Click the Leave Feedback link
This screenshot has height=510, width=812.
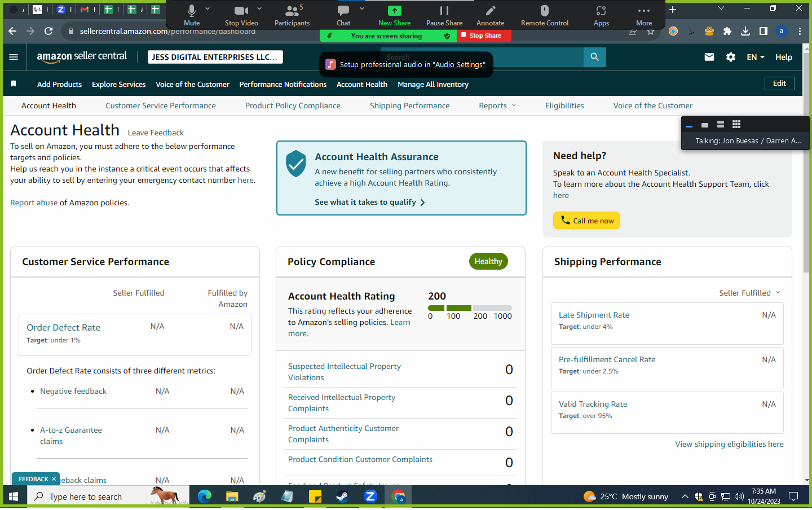pos(156,133)
